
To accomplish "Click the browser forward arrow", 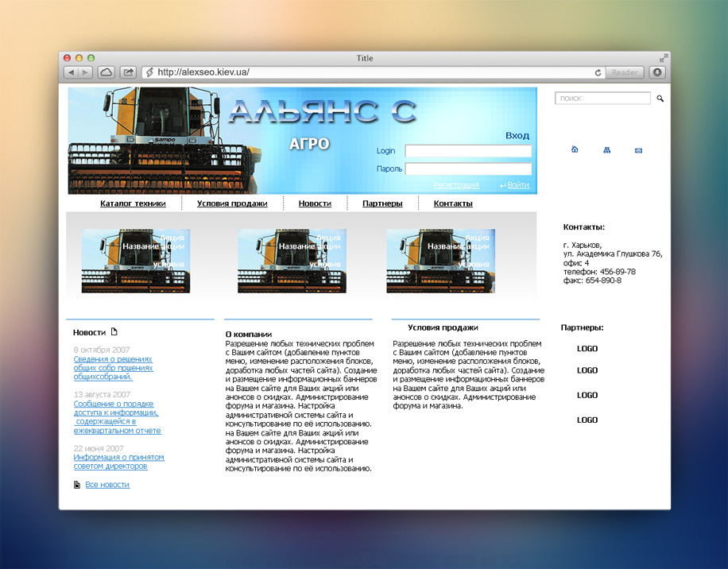I will 86,72.
